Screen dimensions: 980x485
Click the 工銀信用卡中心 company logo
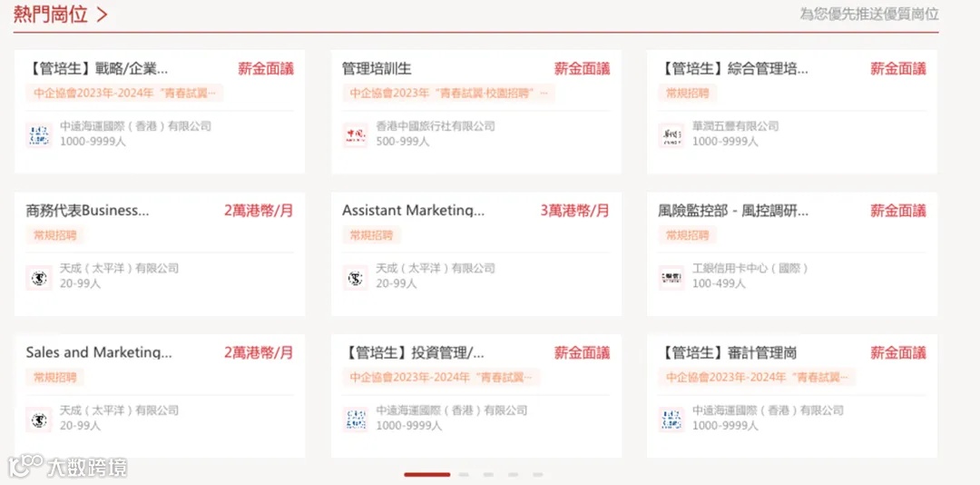671,277
